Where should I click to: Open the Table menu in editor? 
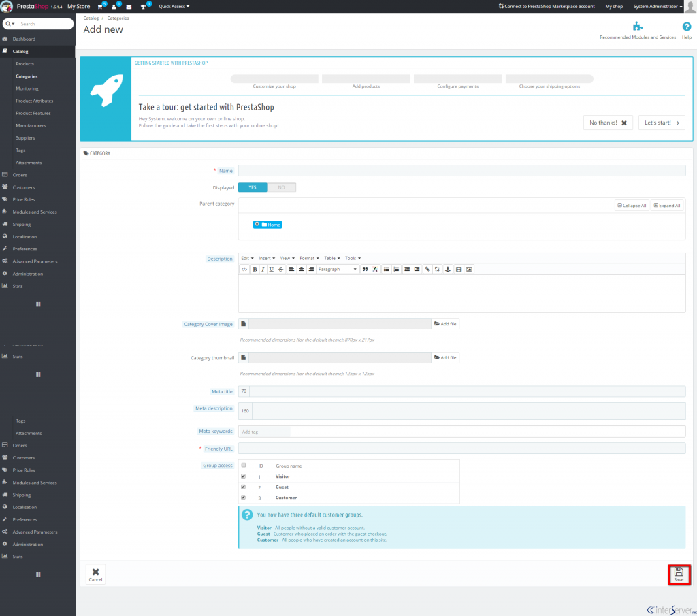(332, 258)
